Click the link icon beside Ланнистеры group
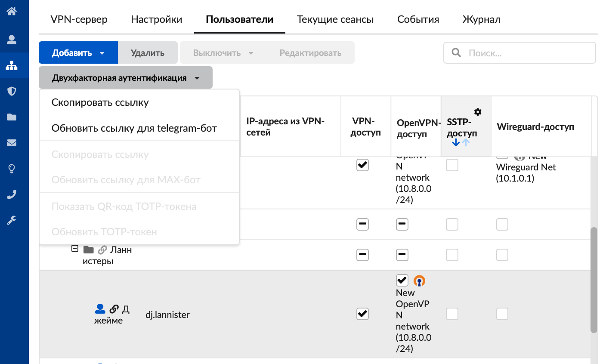This screenshot has height=364, width=606. (102, 250)
